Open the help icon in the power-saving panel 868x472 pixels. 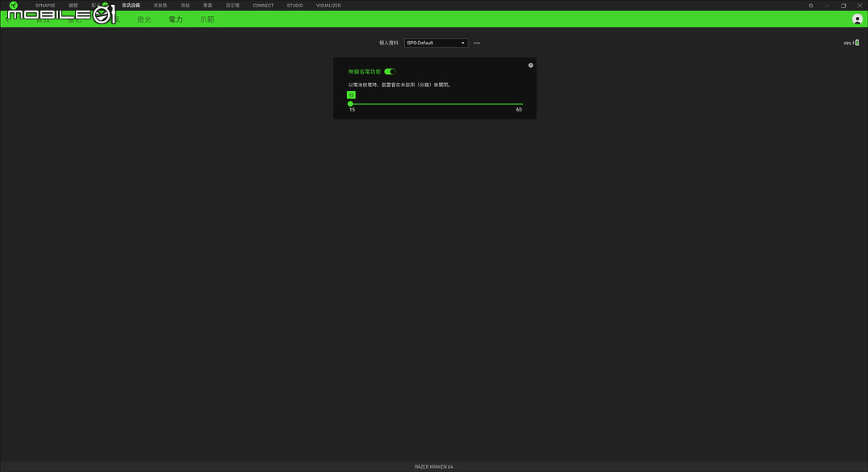(530, 65)
